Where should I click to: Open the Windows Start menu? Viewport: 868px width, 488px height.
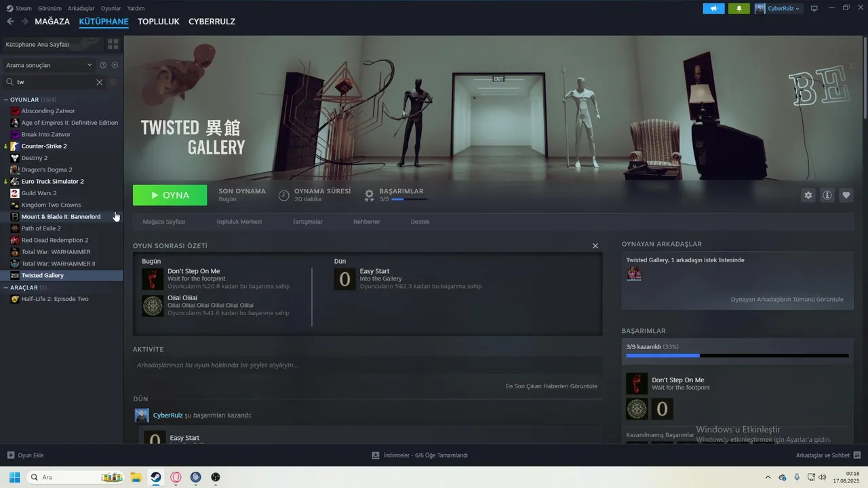click(14, 477)
